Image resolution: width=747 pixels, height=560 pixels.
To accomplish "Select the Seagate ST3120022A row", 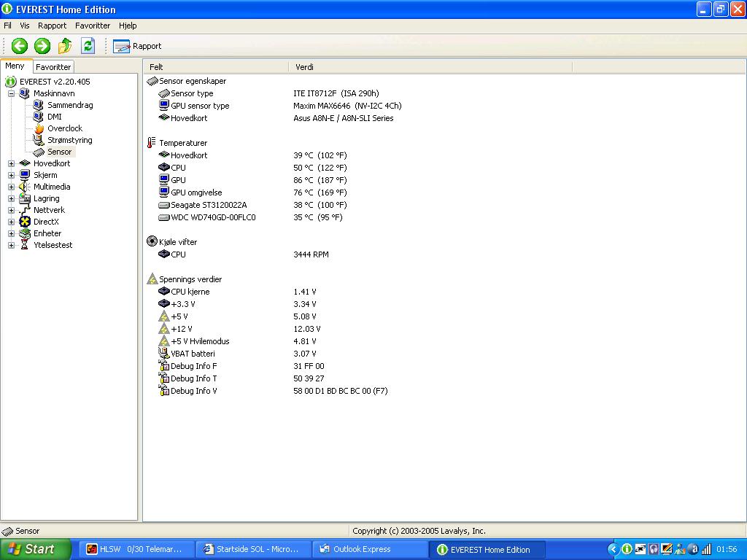I will tap(252, 205).
